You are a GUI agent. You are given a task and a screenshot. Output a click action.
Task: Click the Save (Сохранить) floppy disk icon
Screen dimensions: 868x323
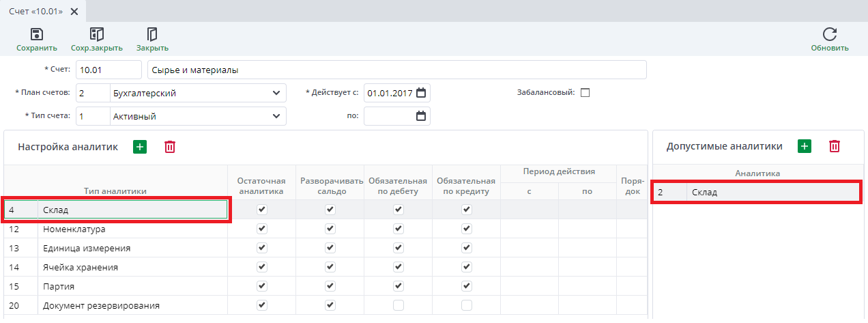point(37,34)
